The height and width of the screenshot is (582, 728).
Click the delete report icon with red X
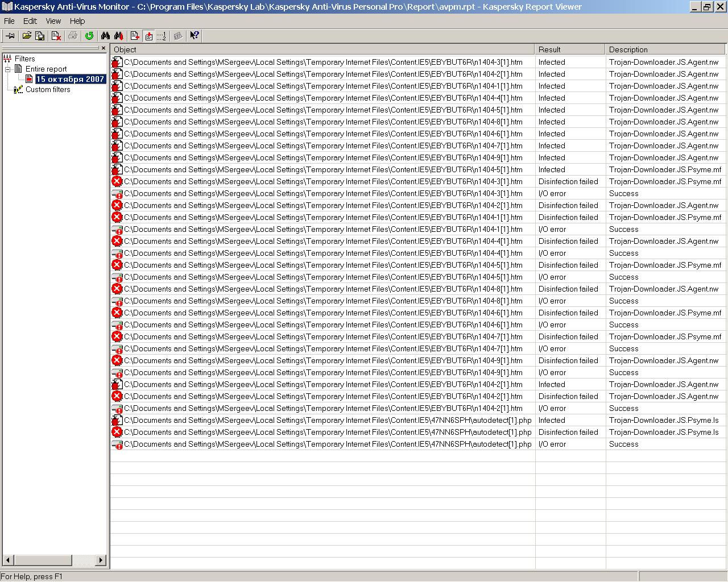(x=56, y=36)
